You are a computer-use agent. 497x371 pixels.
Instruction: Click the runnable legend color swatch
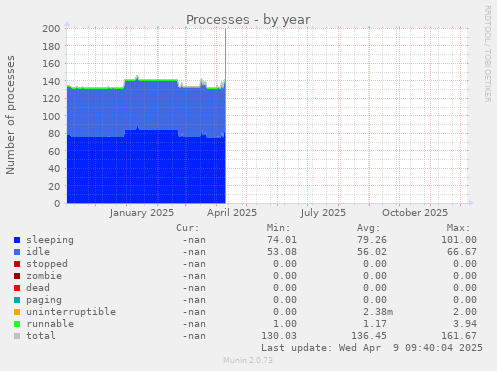[17, 324]
